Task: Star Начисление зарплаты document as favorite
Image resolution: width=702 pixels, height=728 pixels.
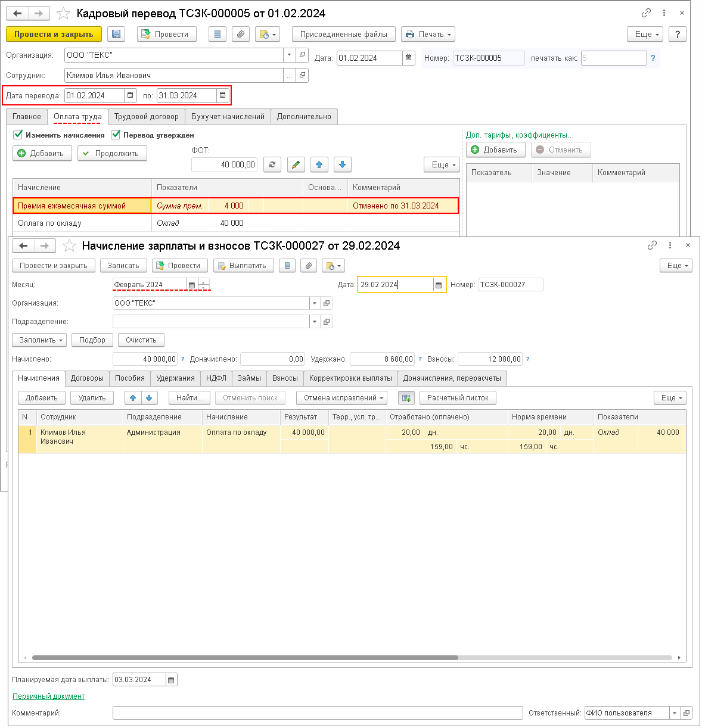Action: (x=69, y=245)
